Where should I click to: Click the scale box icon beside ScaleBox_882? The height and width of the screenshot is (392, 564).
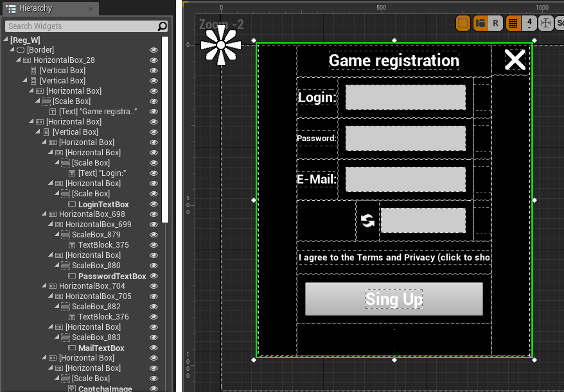click(65, 307)
